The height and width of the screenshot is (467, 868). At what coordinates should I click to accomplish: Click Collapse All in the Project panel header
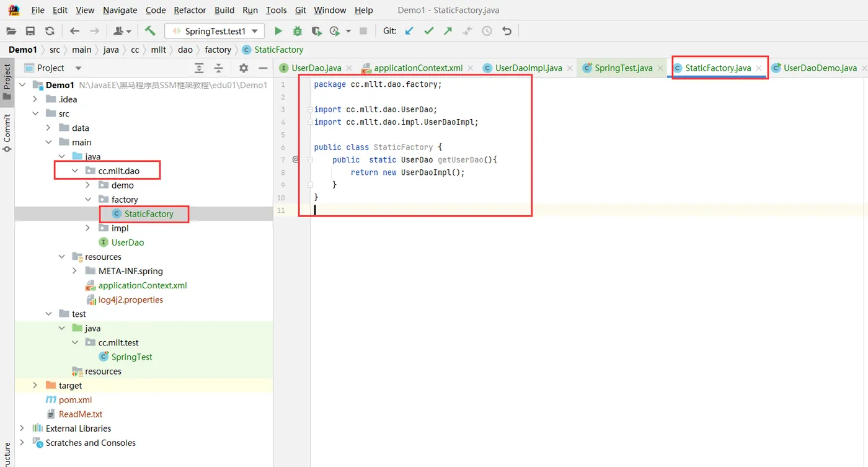218,68
